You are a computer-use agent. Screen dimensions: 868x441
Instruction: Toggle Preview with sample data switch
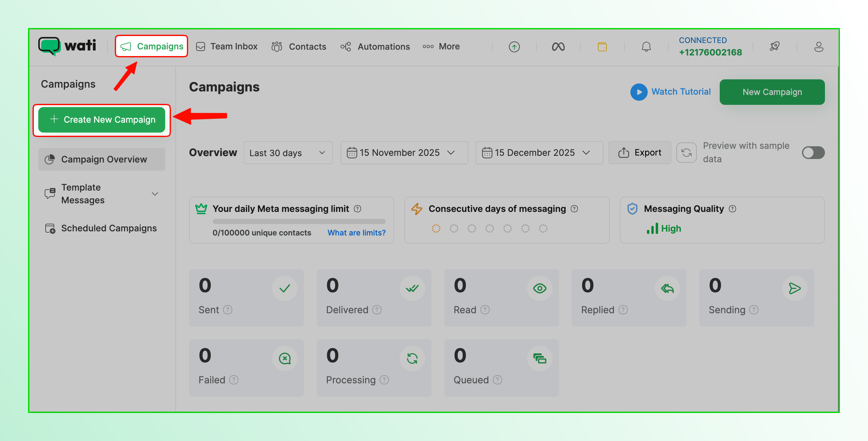pyautogui.click(x=813, y=153)
